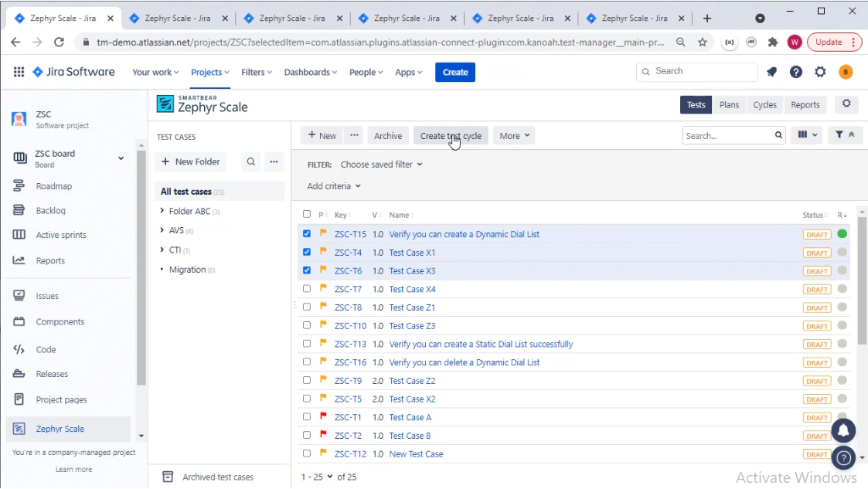Click the Create test cycle button
Viewport: 868px width, 489px height.
pos(451,135)
